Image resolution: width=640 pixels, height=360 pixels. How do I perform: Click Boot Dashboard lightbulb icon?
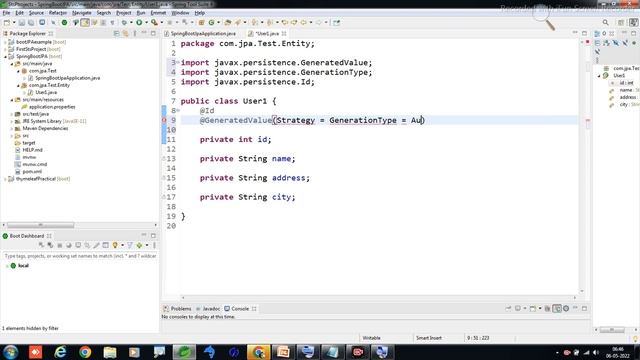pyautogui.click(x=115, y=245)
